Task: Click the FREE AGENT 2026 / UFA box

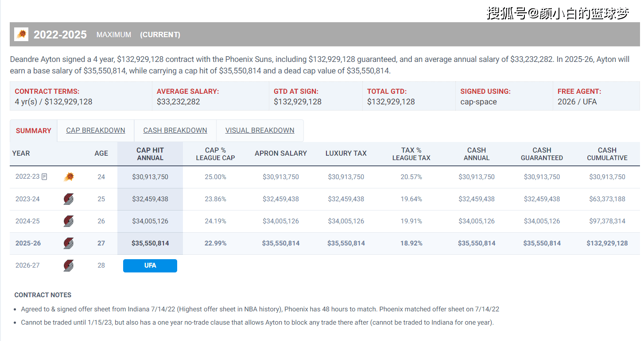Action: pyautogui.click(x=597, y=96)
